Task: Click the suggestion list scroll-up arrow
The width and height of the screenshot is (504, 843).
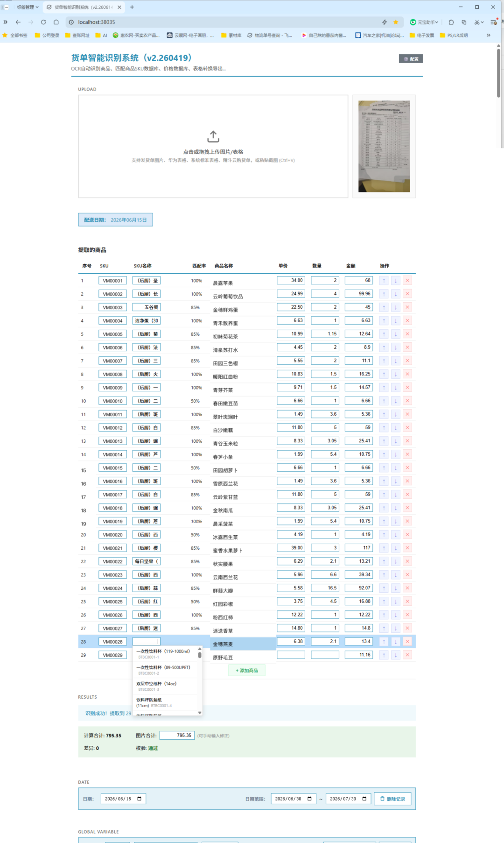Action: (200, 649)
